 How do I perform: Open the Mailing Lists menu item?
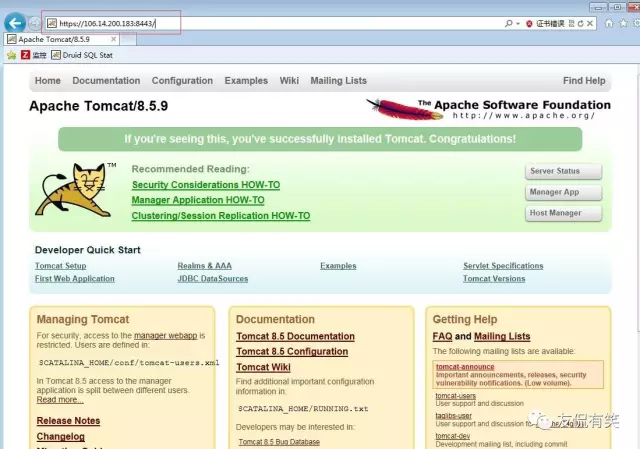[x=338, y=81]
